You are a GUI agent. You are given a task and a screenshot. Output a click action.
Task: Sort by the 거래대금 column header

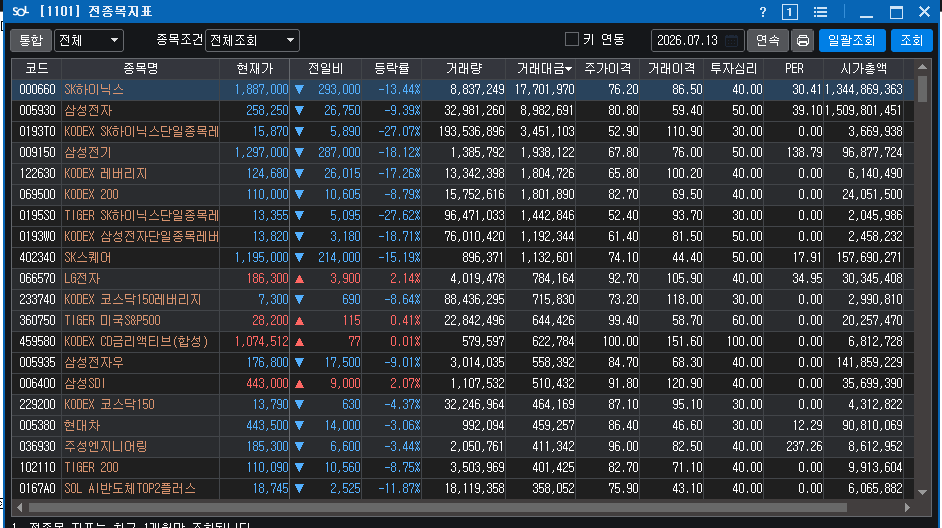(x=541, y=68)
